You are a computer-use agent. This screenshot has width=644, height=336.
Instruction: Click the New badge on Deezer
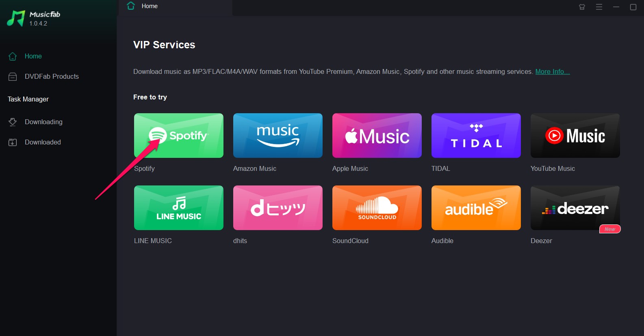click(610, 229)
